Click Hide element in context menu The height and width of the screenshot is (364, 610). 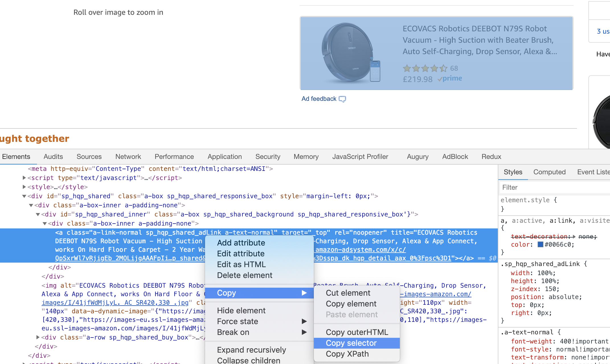point(241,310)
